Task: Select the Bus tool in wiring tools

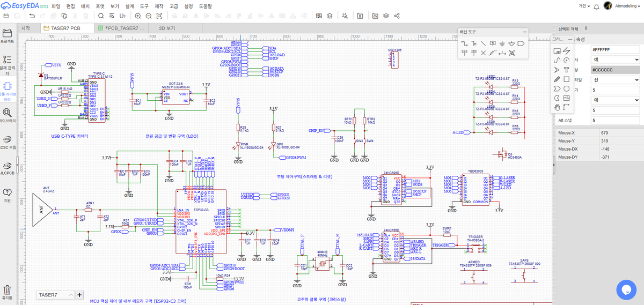Action: pyautogui.click(x=474, y=43)
